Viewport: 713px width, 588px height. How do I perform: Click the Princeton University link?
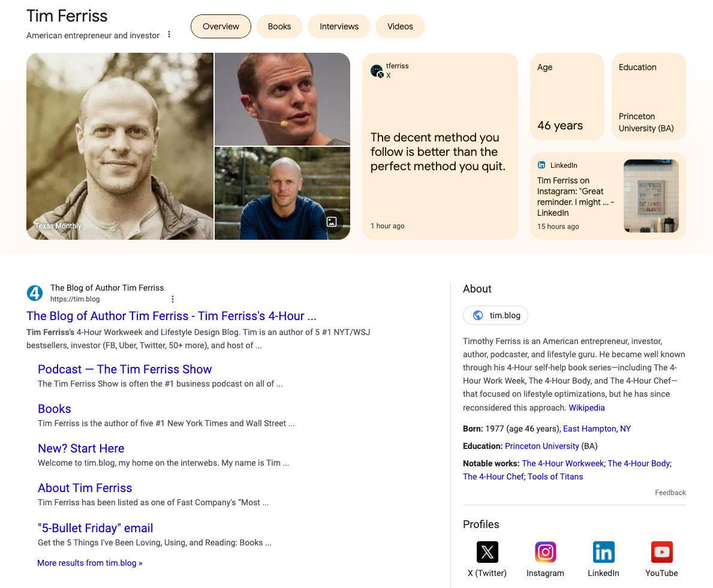coord(541,446)
